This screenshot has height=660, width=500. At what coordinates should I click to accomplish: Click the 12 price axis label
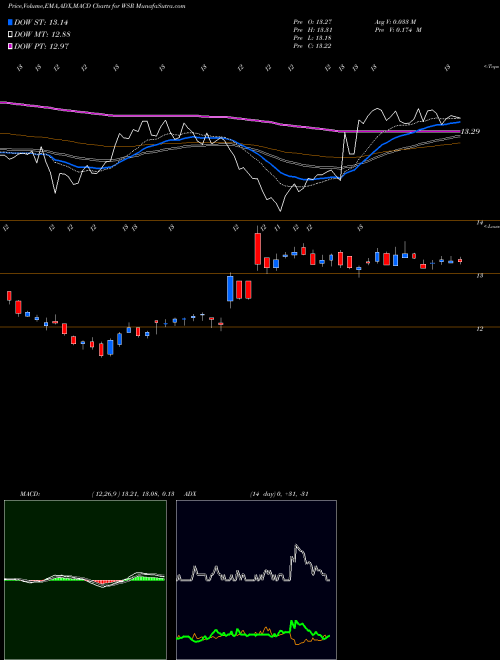[x=479, y=329]
